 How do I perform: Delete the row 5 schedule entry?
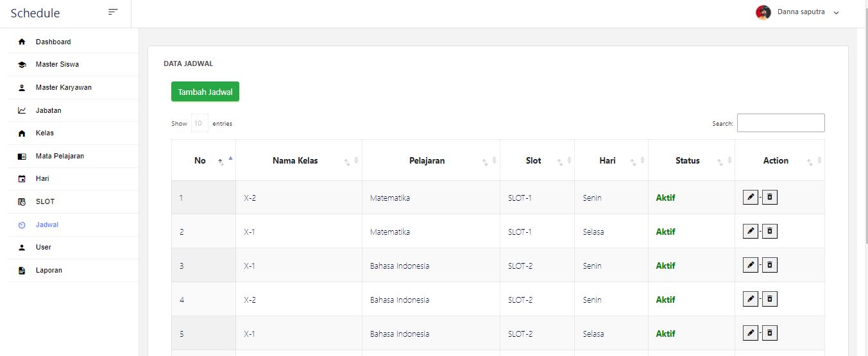tap(770, 333)
